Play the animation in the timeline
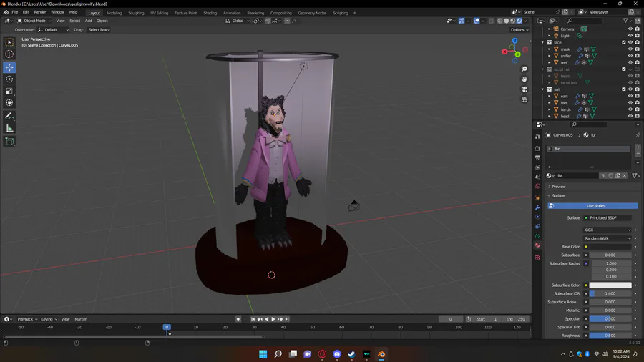 coord(273,319)
